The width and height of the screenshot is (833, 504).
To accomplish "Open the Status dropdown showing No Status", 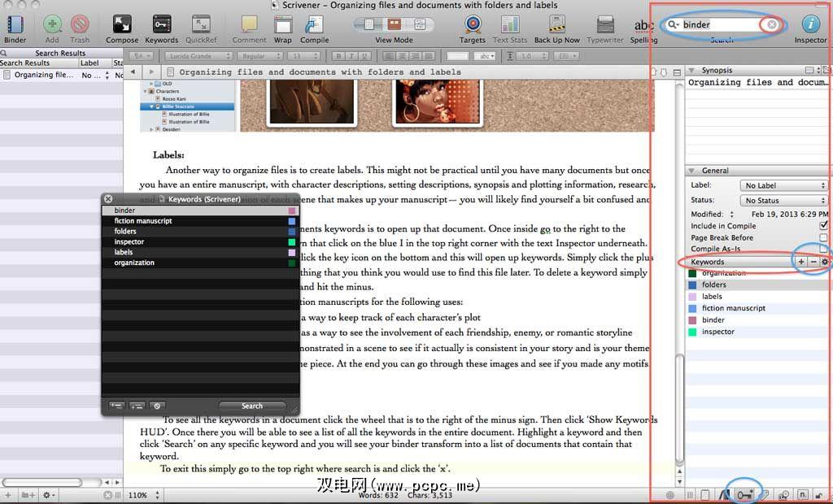I will point(783,200).
